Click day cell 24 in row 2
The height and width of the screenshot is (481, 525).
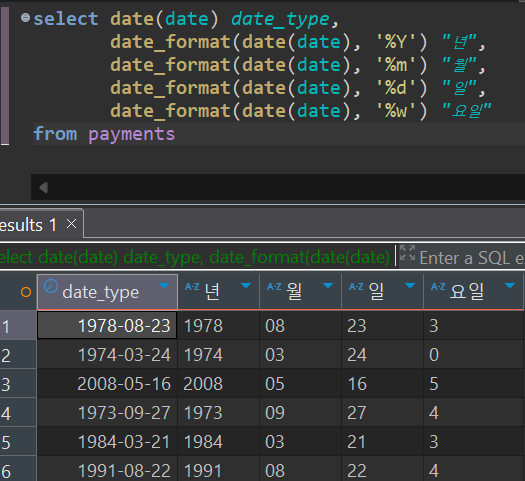point(383,355)
